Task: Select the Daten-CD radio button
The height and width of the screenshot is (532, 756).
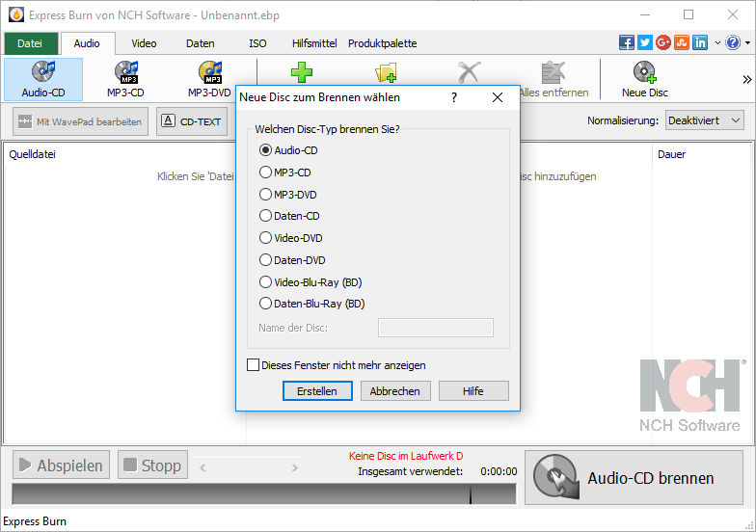Action: tap(265, 216)
